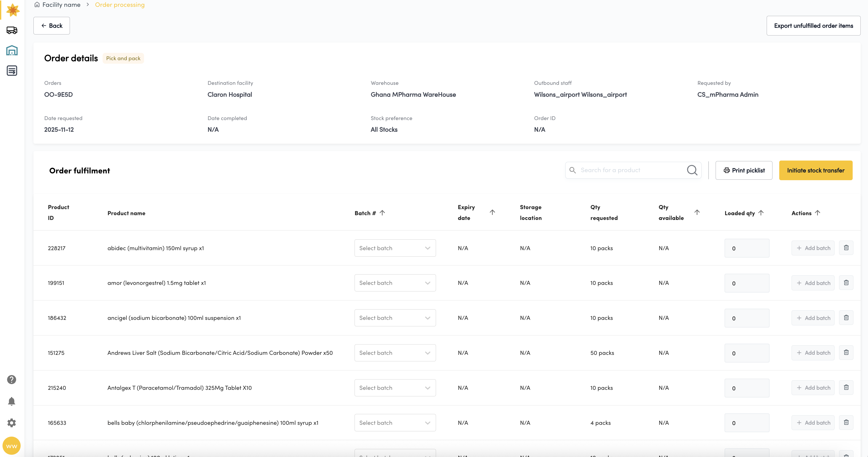Open Select batch for bells baby syrup
Image resolution: width=868 pixels, height=457 pixels.
coord(395,423)
